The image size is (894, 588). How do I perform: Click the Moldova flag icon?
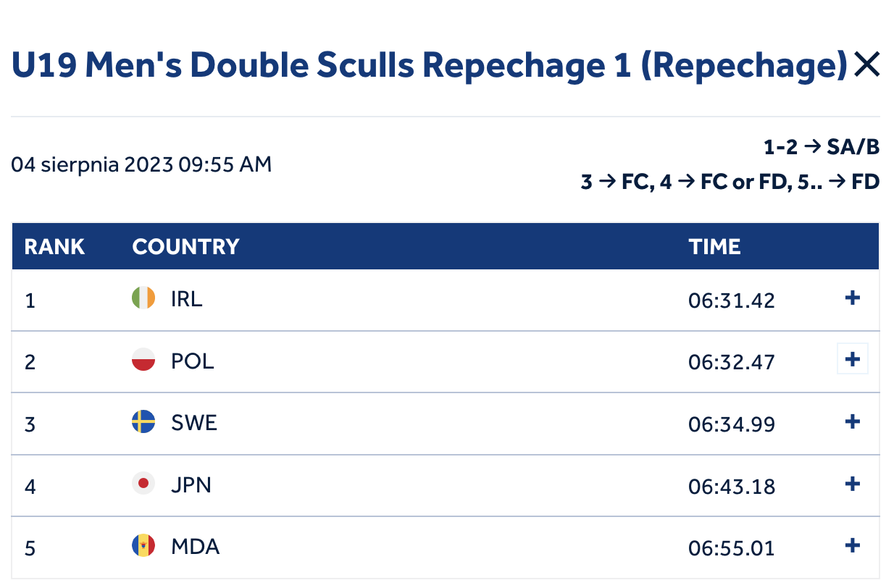pos(143,545)
